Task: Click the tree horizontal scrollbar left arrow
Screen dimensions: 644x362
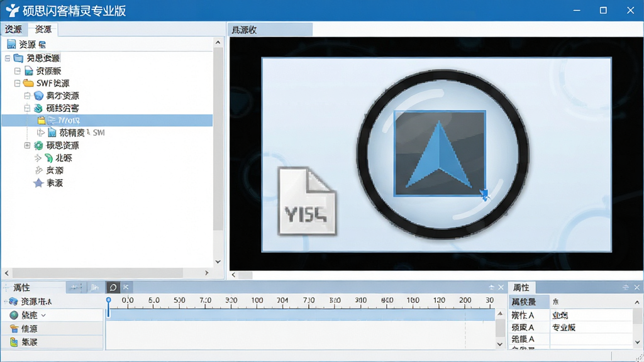Action: [x=6, y=273]
